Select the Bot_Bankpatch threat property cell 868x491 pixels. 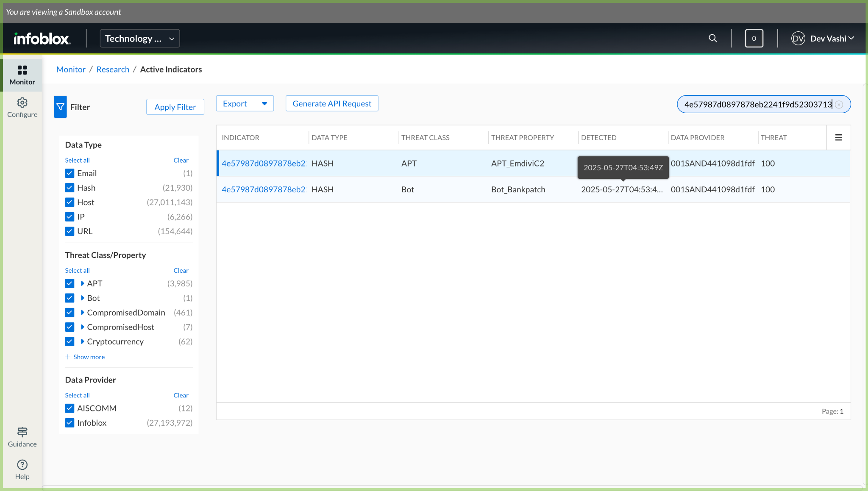point(518,190)
